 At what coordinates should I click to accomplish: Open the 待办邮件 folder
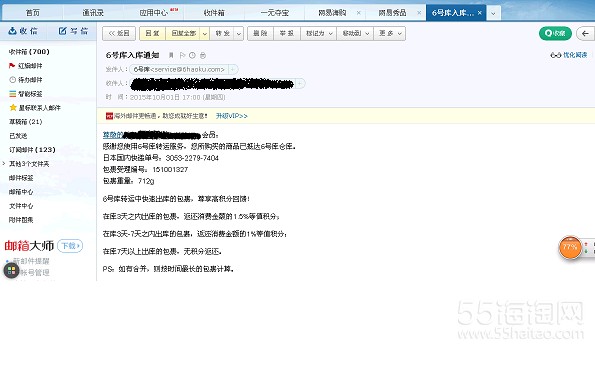point(30,80)
